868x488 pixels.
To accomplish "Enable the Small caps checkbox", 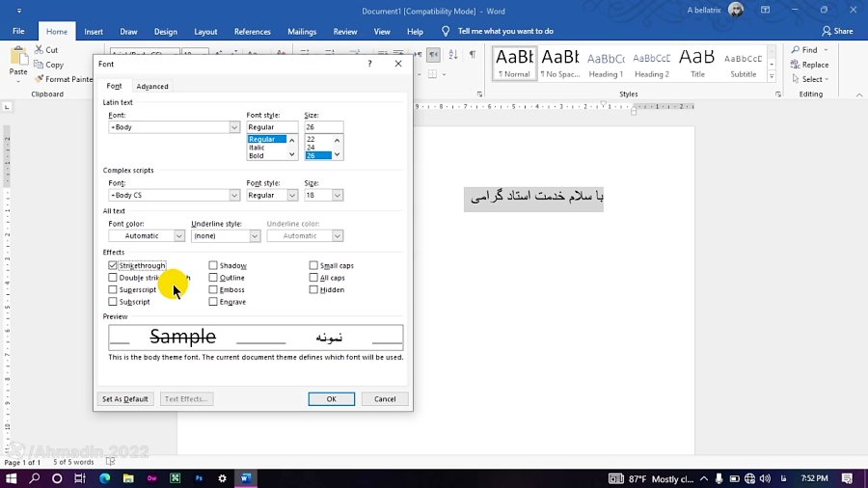I will tap(313, 265).
